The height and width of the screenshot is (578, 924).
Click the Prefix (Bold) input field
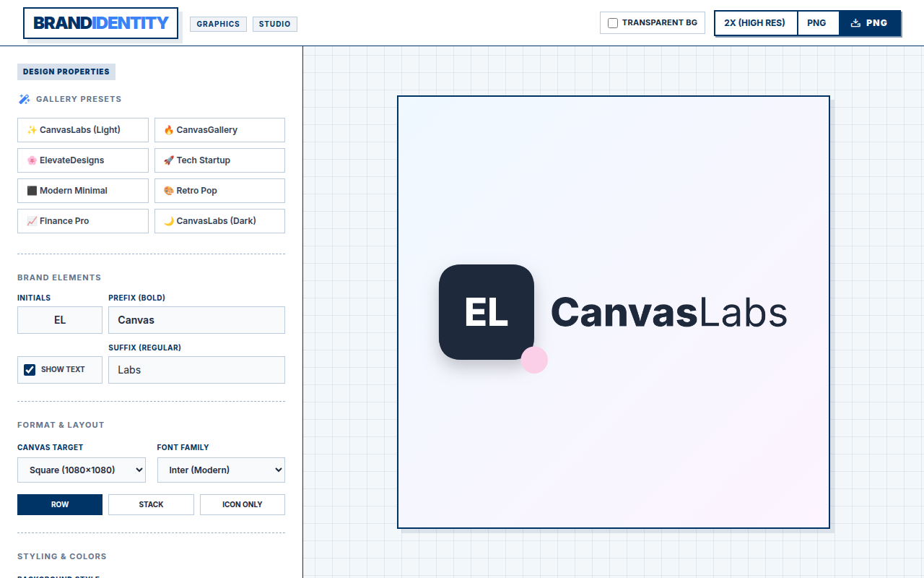click(x=196, y=320)
